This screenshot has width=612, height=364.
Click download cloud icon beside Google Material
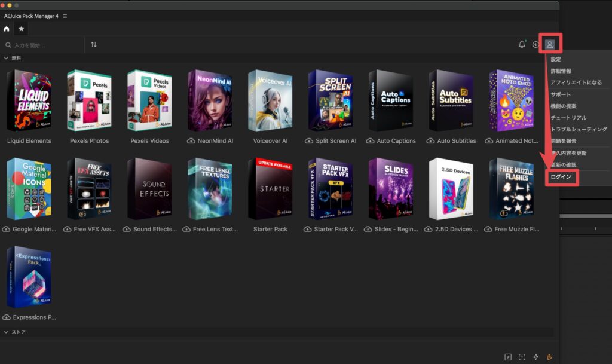pos(6,229)
